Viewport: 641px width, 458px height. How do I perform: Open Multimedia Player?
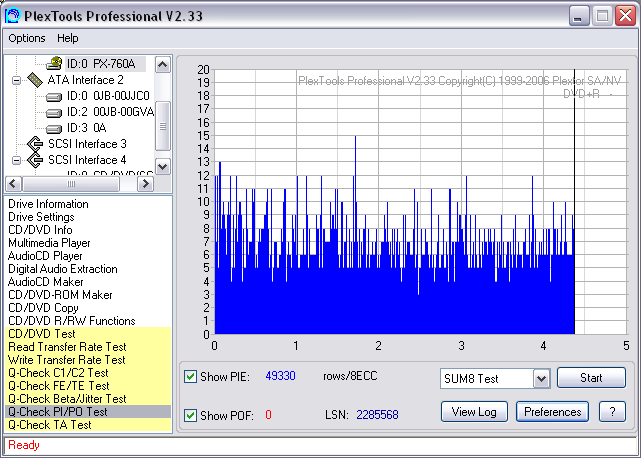[x=49, y=243]
